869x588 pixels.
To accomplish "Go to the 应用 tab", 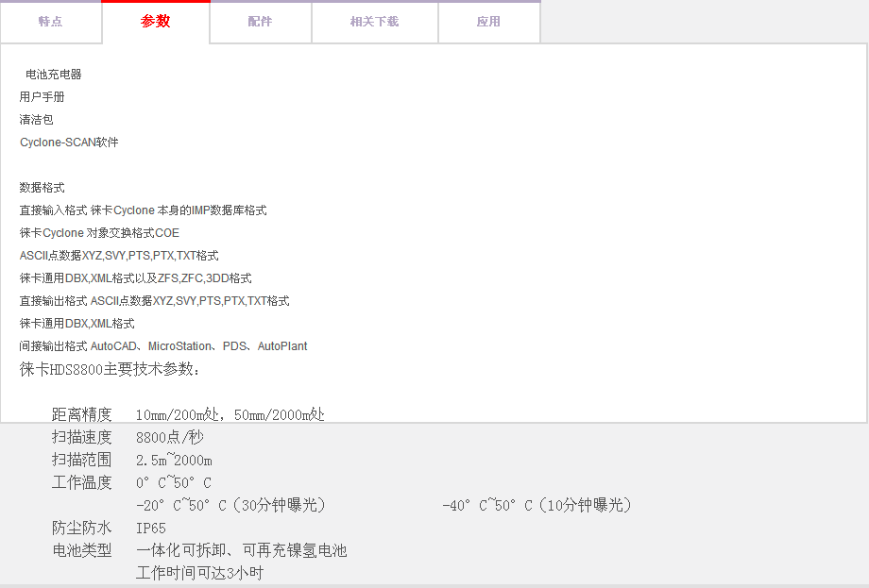I will point(488,22).
